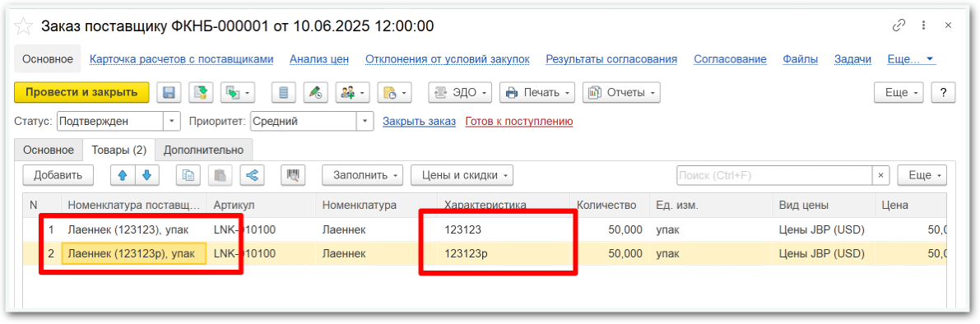The image size is (980, 324).
Task: Click the barcode scanner icon
Action: click(292, 175)
